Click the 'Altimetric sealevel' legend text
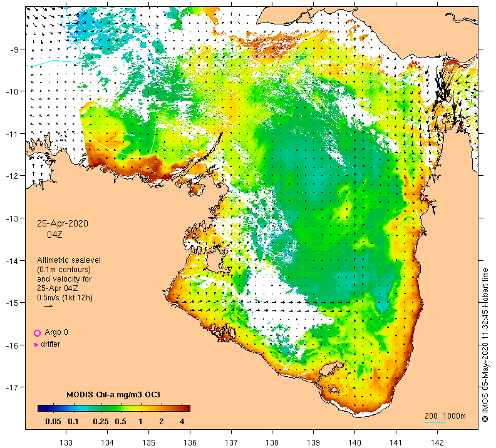The image size is (496, 448). click(x=69, y=260)
